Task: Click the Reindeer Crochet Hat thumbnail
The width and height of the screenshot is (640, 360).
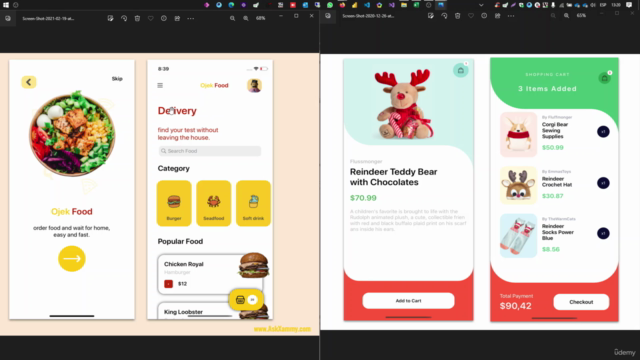Action: 518,185
